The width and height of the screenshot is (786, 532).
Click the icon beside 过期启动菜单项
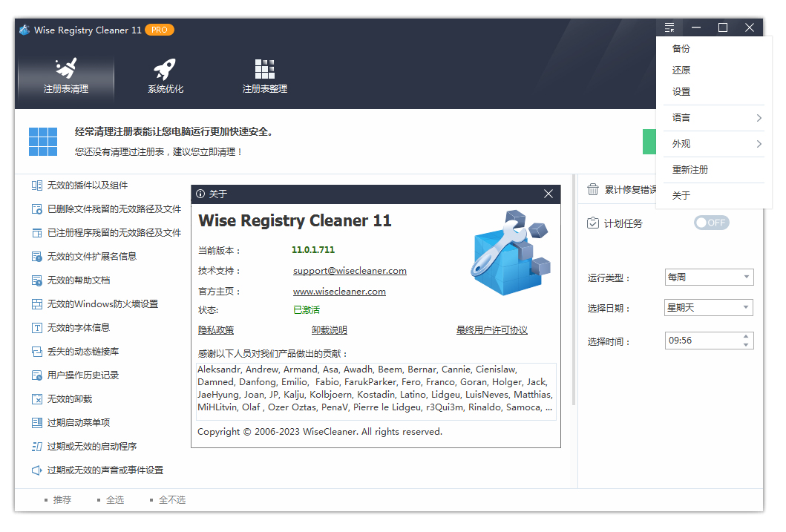(x=36, y=423)
